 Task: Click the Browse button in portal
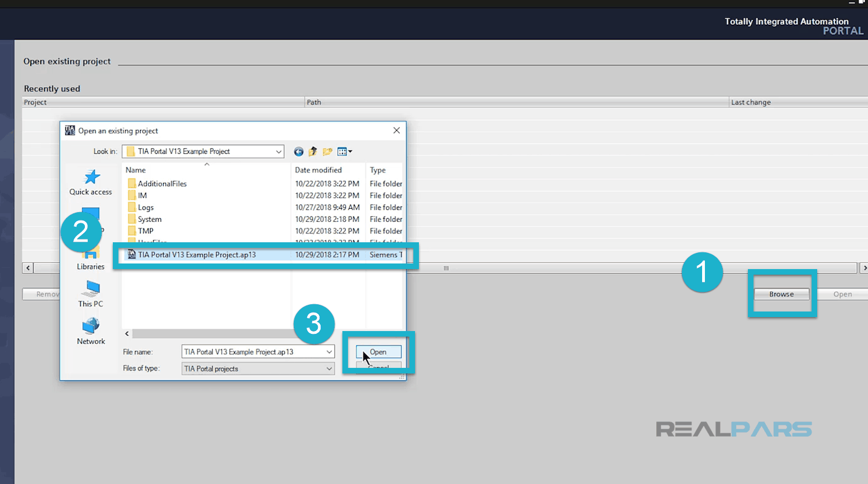pyautogui.click(x=781, y=294)
